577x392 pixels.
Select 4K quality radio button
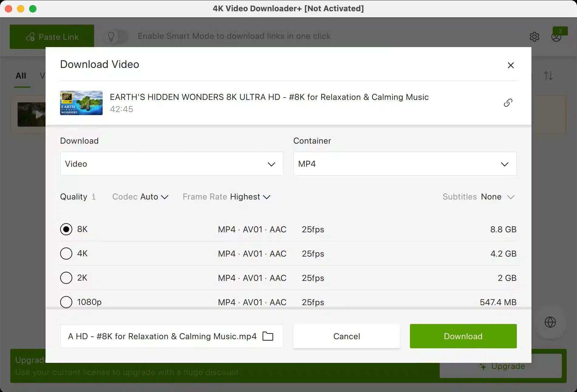pyautogui.click(x=66, y=254)
